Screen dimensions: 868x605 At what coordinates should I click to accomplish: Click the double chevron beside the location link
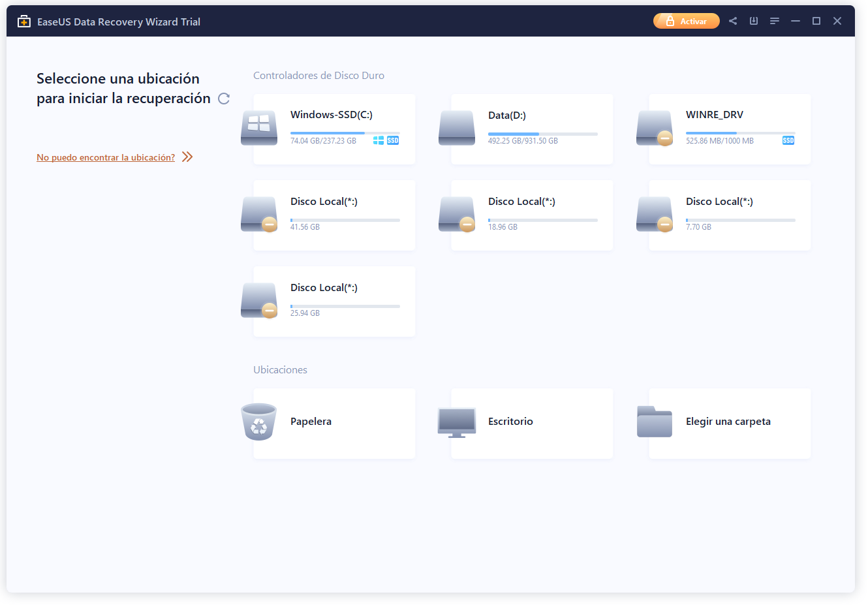click(187, 157)
